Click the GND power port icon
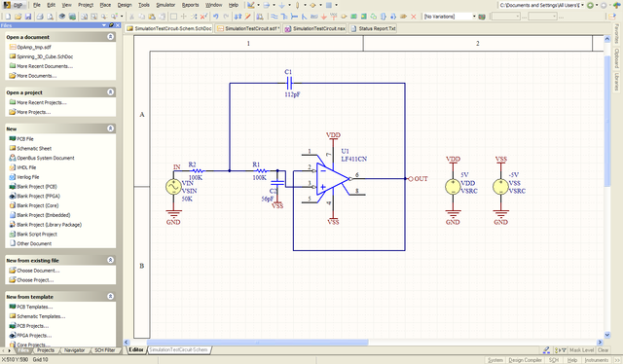Screen dimensions: 623x364 (324, 17)
